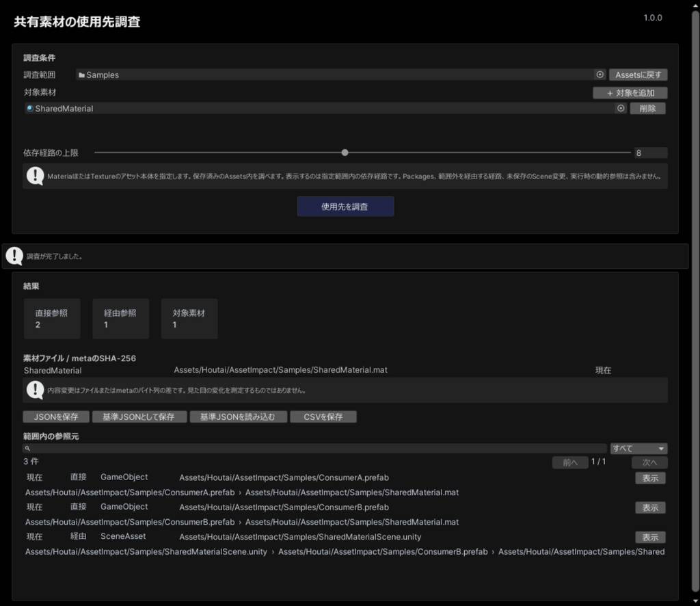Click the 素材ファイル / metaのSHA-256 heading
This screenshot has height=606, width=700.
(x=79, y=358)
